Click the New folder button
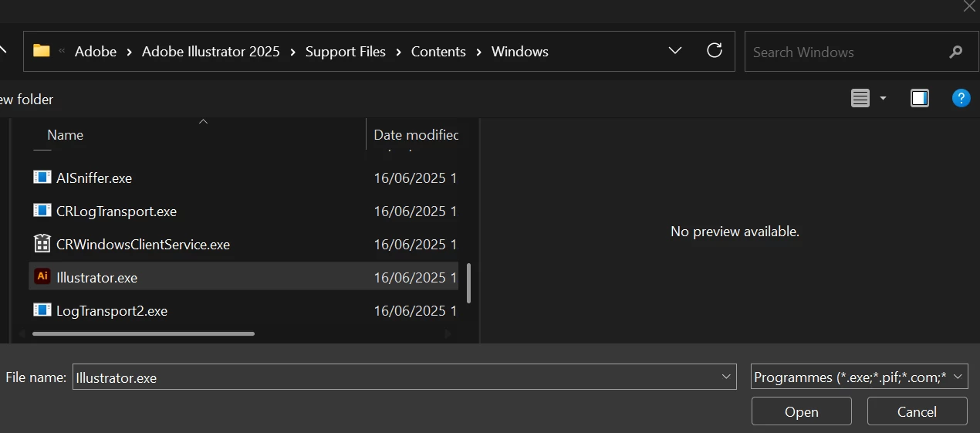980x433 pixels. tap(26, 99)
